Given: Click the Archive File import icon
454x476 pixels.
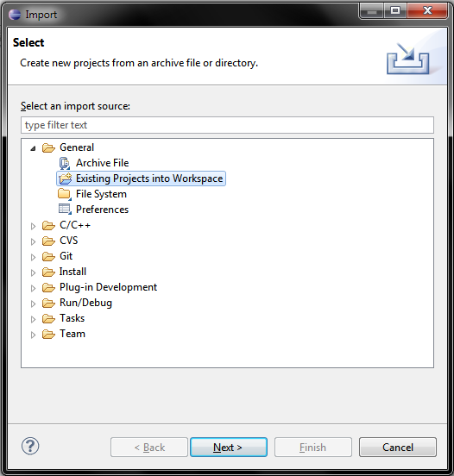Looking at the screenshot, I should (65, 163).
